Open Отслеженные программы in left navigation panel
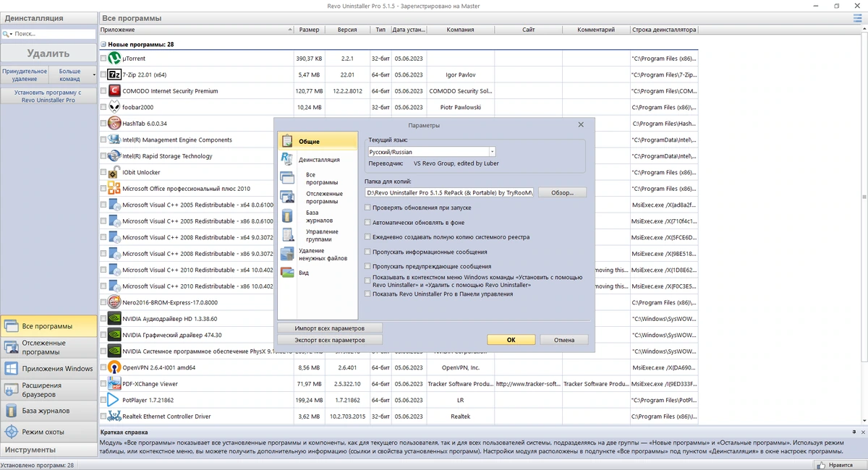The image size is (868, 470). 48,348
